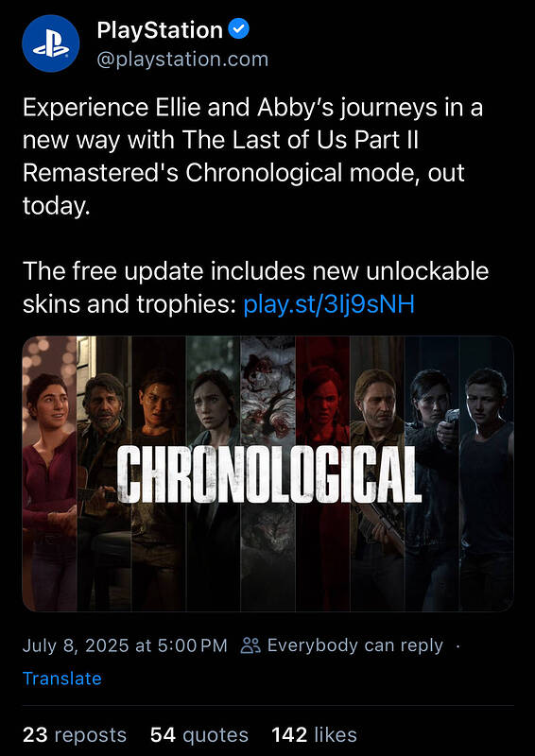Open the @playstation.com handle

click(182, 60)
